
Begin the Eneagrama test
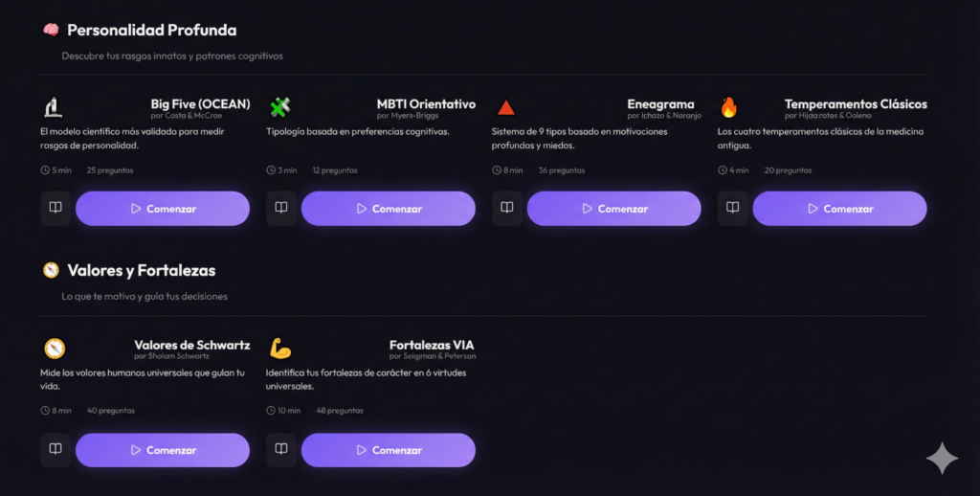tap(614, 209)
